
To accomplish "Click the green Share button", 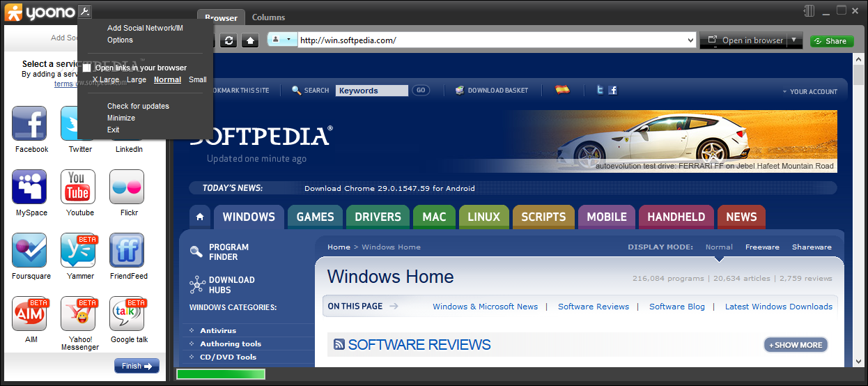I will point(832,41).
